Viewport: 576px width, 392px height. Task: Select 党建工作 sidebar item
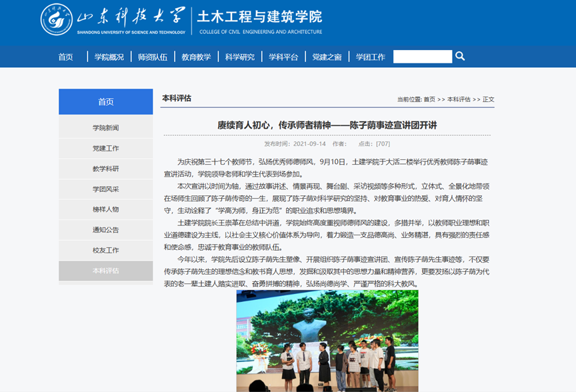pyautogui.click(x=106, y=148)
